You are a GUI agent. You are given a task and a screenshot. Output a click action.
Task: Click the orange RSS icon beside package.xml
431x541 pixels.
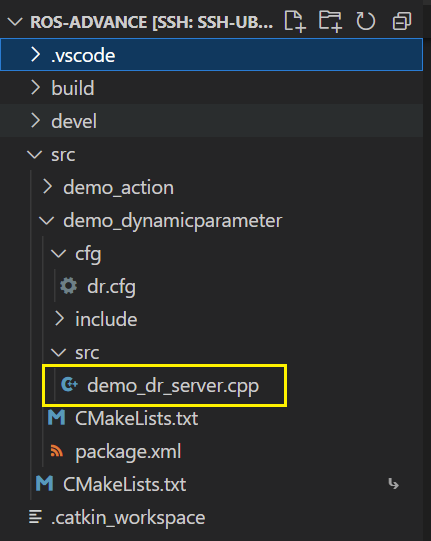tap(57, 451)
